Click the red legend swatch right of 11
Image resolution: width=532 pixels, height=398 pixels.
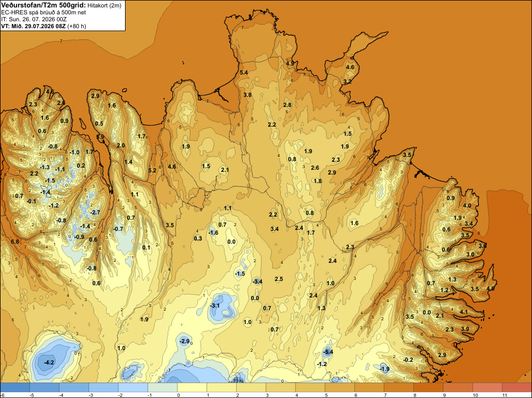517,387
